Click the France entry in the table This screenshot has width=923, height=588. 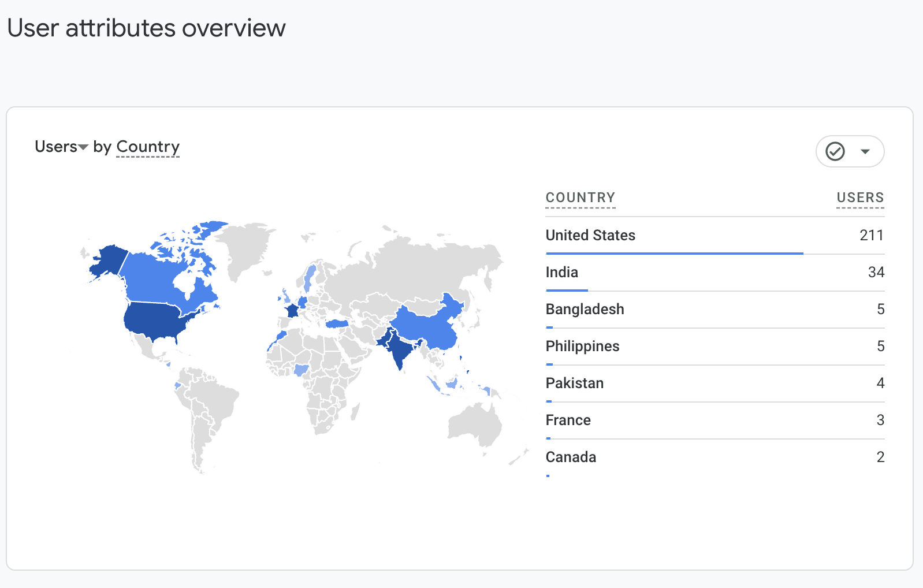pyautogui.click(x=568, y=420)
